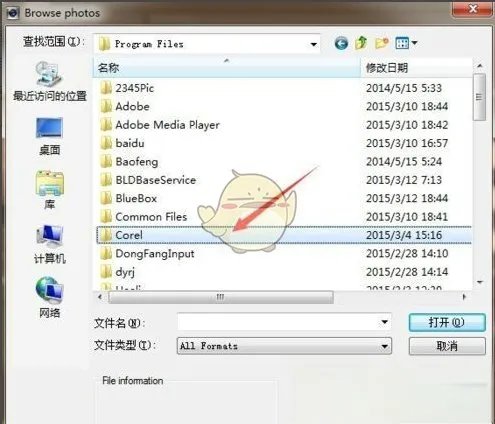The image size is (495, 424).
Task: Click the date 2015/3/4 15:16
Action: [x=404, y=235]
